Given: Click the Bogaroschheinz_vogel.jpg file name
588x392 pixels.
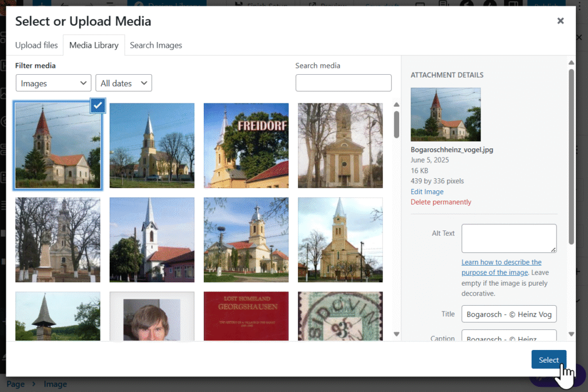Looking at the screenshot, I should tap(451, 149).
